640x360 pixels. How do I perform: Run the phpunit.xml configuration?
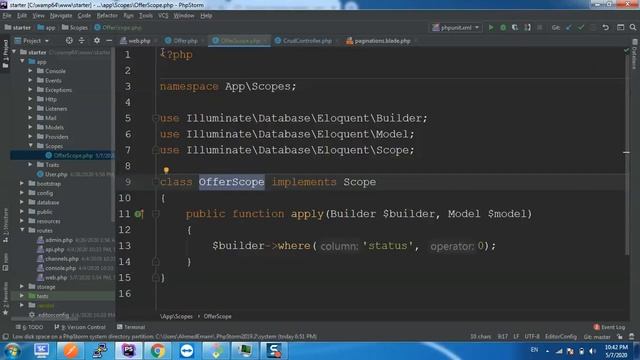491,27
